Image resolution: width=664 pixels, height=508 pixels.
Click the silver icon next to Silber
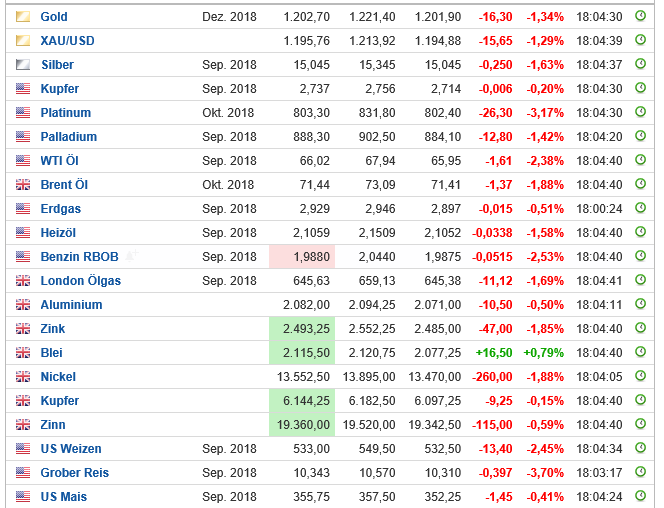click(22, 65)
